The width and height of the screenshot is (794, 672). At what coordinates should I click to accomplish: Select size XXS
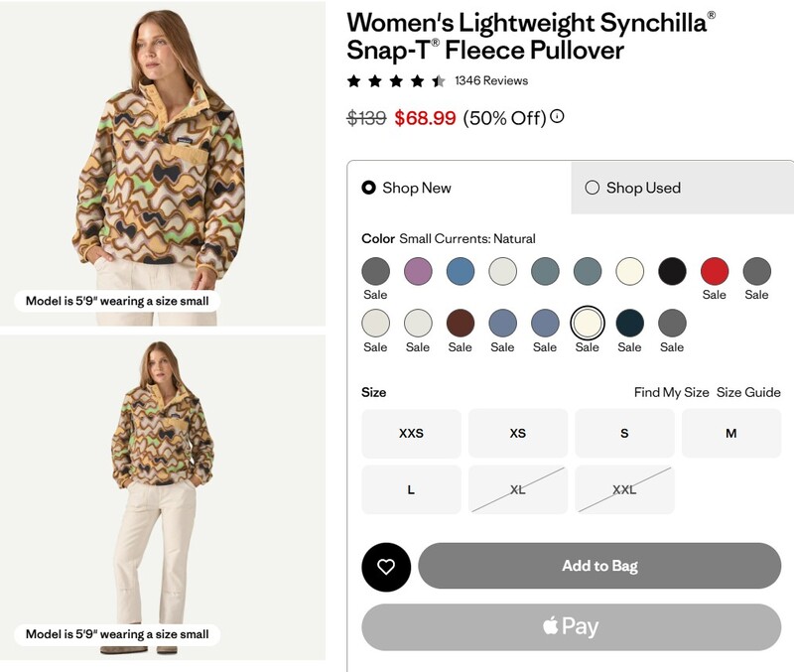pos(411,434)
